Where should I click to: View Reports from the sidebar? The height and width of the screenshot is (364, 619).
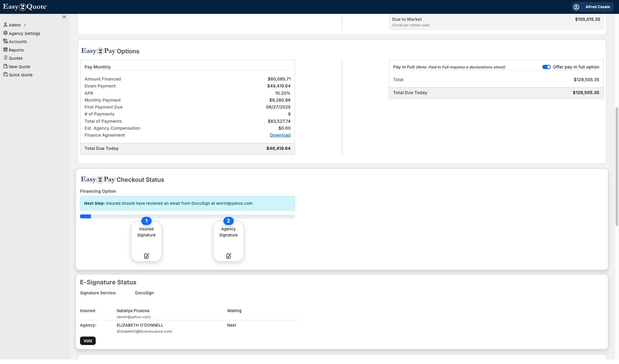coord(16,50)
